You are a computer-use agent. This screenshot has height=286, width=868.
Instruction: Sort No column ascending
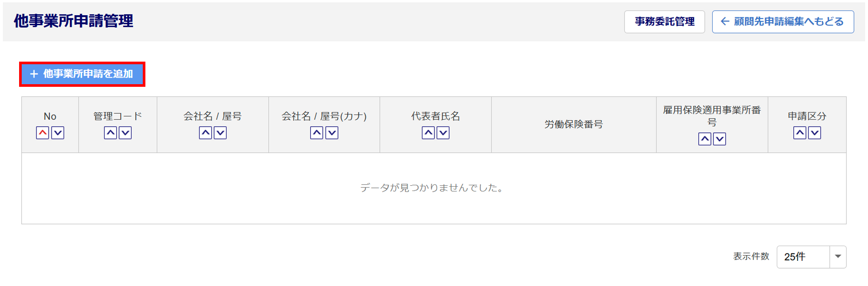43,133
